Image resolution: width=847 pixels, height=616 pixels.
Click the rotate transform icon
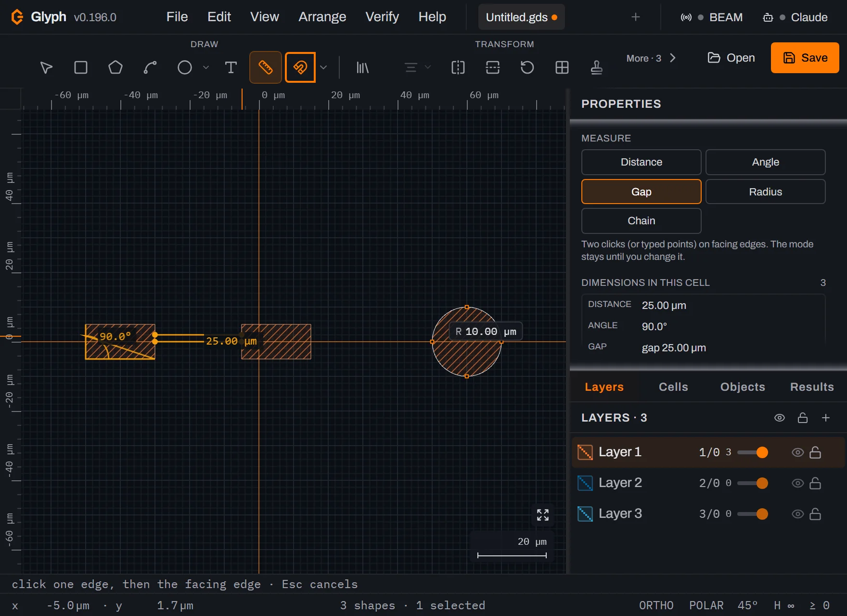pyautogui.click(x=527, y=67)
